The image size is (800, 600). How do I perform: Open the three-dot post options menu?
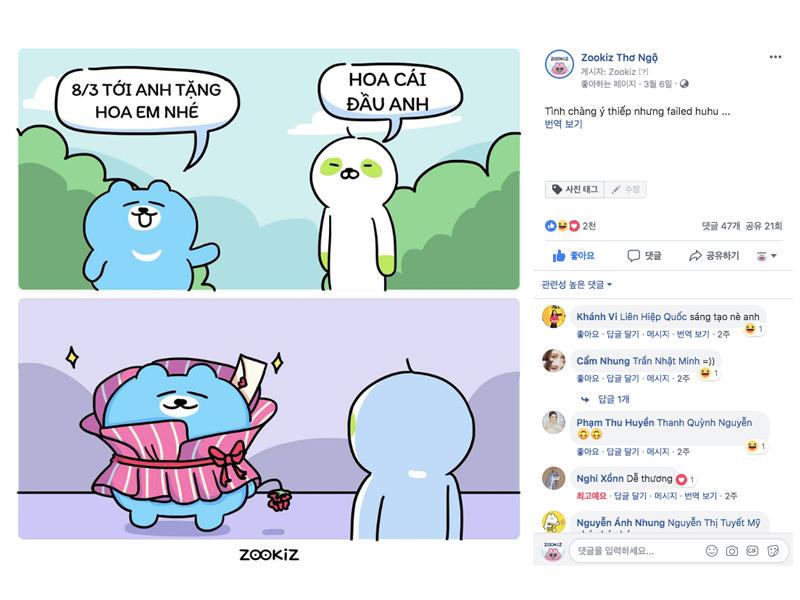tap(775, 57)
